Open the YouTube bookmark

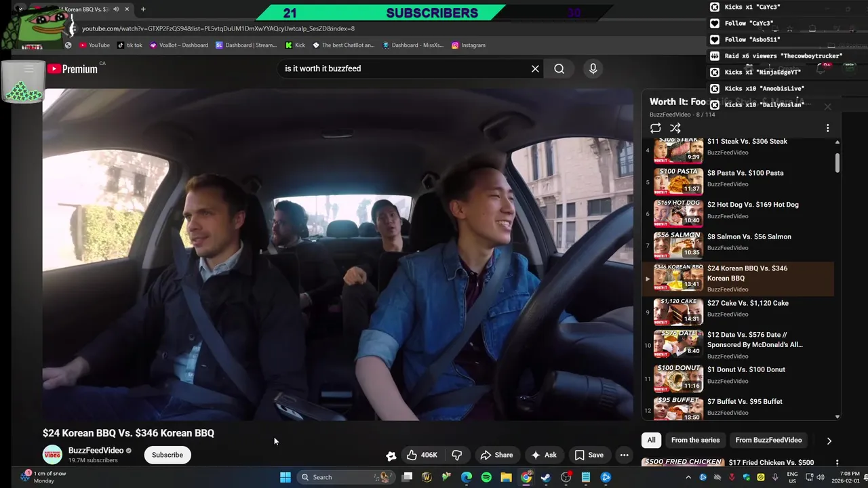[94, 45]
